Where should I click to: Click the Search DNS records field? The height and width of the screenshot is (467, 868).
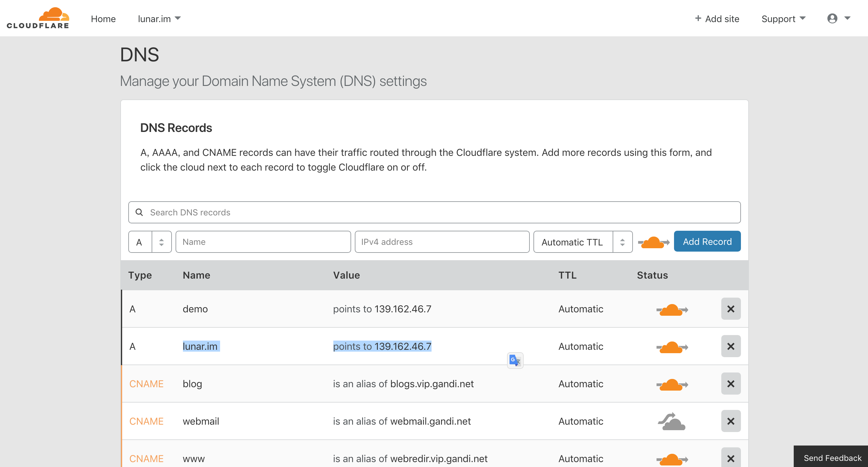coord(434,212)
